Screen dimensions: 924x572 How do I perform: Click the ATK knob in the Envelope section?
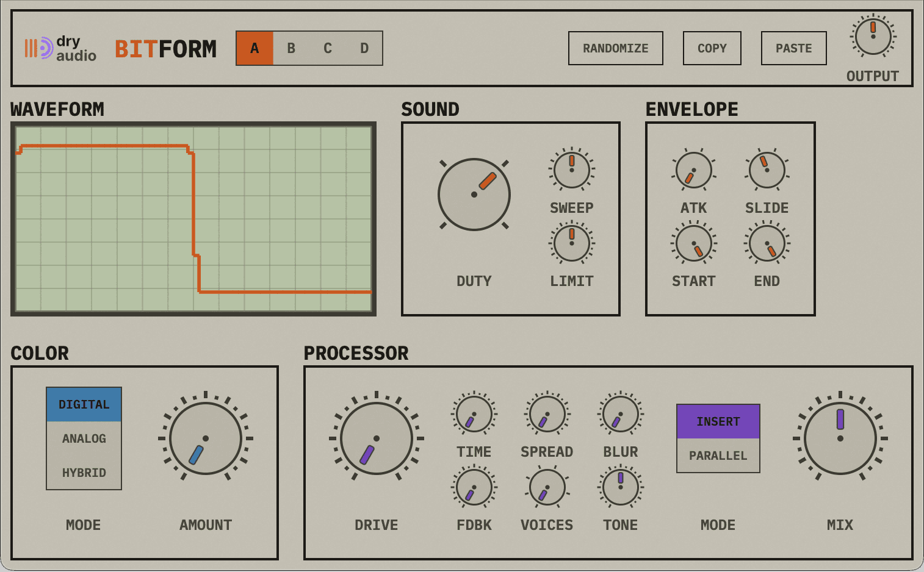coord(693,171)
